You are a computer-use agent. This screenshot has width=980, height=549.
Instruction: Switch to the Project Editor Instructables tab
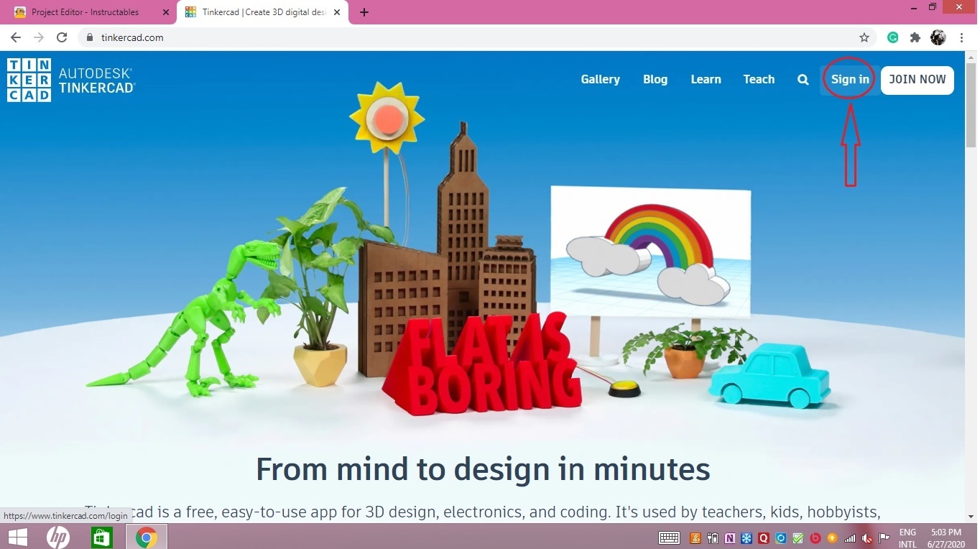pos(86,11)
